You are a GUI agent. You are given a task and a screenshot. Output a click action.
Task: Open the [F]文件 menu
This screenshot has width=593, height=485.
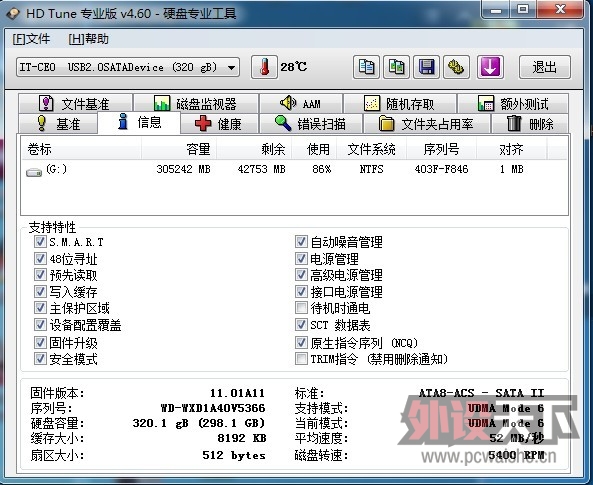coord(31,39)
